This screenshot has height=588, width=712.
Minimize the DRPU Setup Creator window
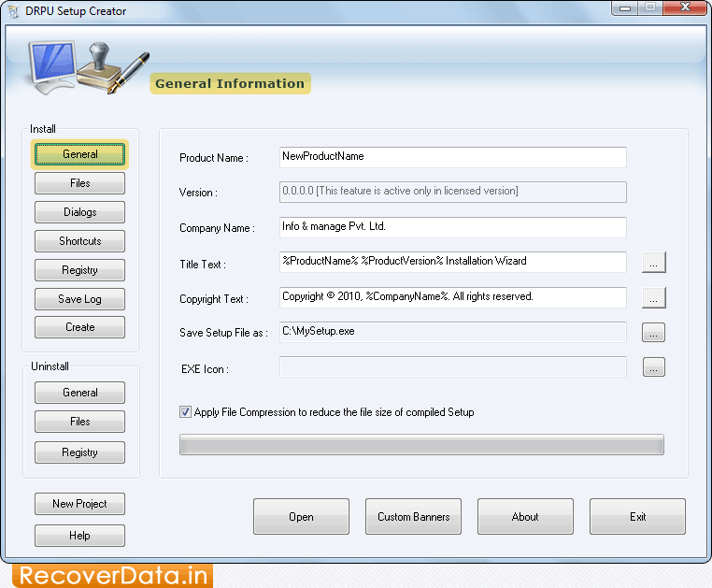[625, 8]
